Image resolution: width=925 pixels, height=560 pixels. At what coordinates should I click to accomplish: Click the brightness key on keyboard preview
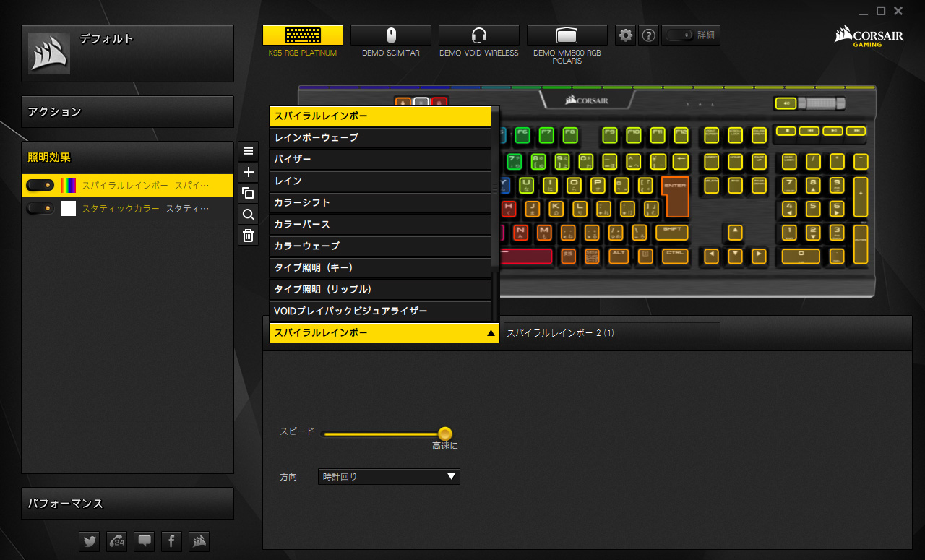[421, 103]
